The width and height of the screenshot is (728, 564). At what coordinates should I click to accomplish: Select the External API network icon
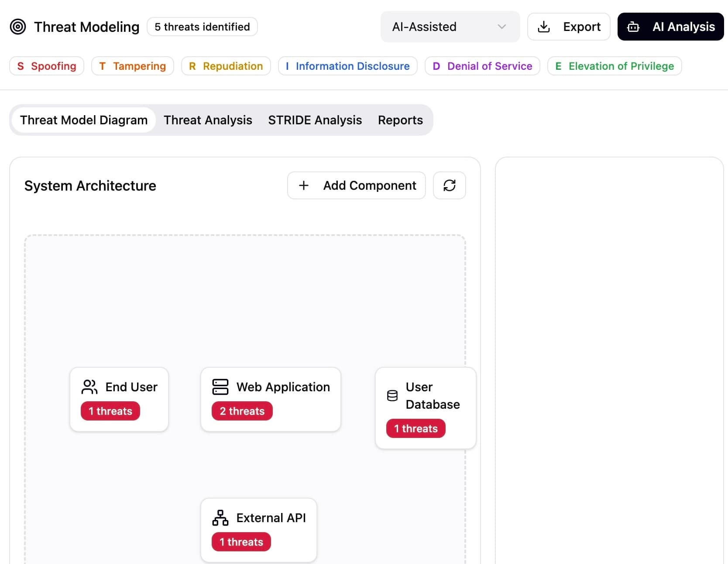click(x=220, y=518)
